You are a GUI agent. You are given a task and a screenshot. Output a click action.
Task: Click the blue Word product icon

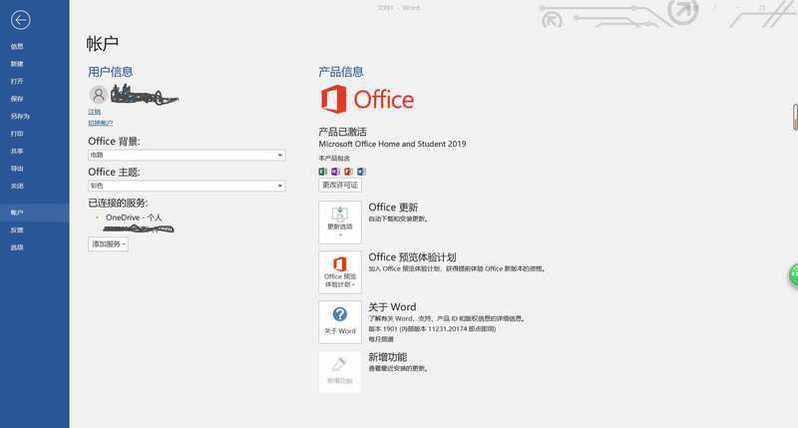coord(361,172)
